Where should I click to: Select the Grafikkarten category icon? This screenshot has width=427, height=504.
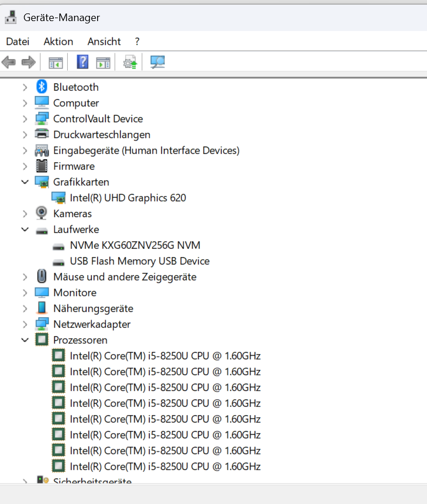tap(42, 182)
